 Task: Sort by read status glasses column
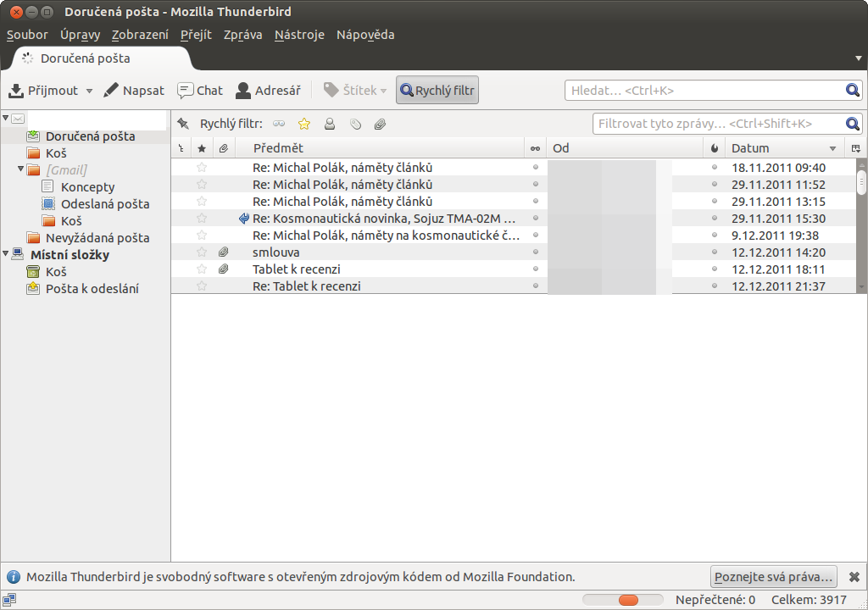click(x=536, y=148)
